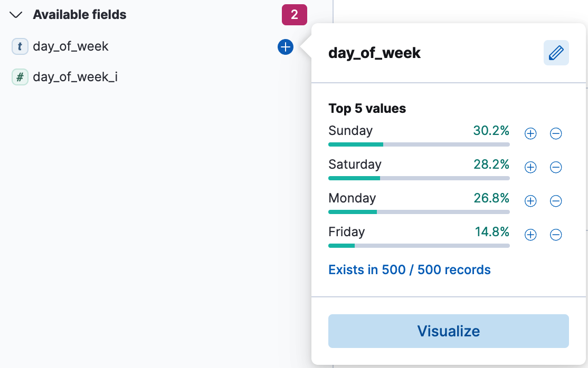Viewport: 588px width, 368px height.
Task: Filter out Sunday using the minus icon
Action: pos(556,134)
